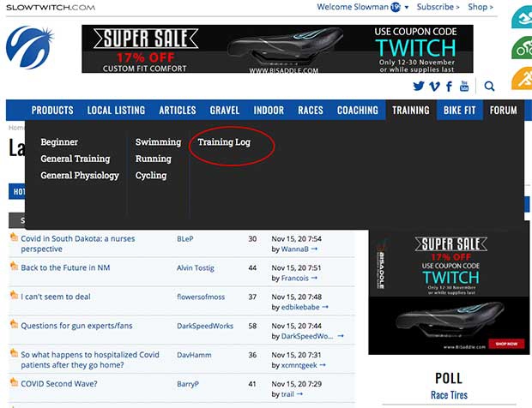Image resolution: width=532 pixels, height=408 pixels.
Task: Click the teal swimmer icon
Action: (x=522, y=19)
